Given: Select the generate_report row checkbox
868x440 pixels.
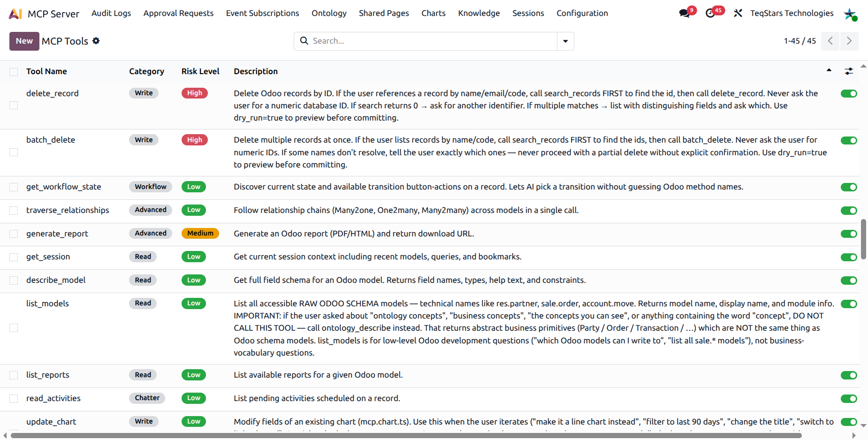Looking at the screenshot, I should coord(14,234).
